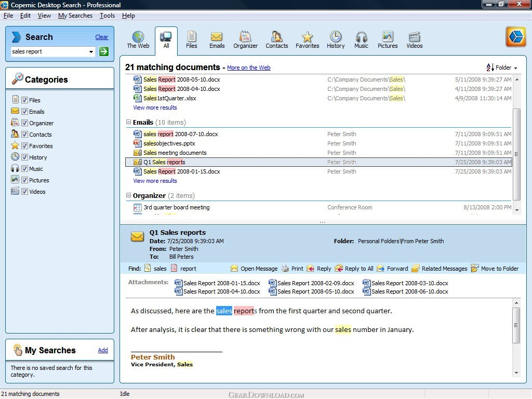Open the search query dropdown arrow
Image resolution: width=532 pixels, height=399 pixels.
tap(91, 52)
